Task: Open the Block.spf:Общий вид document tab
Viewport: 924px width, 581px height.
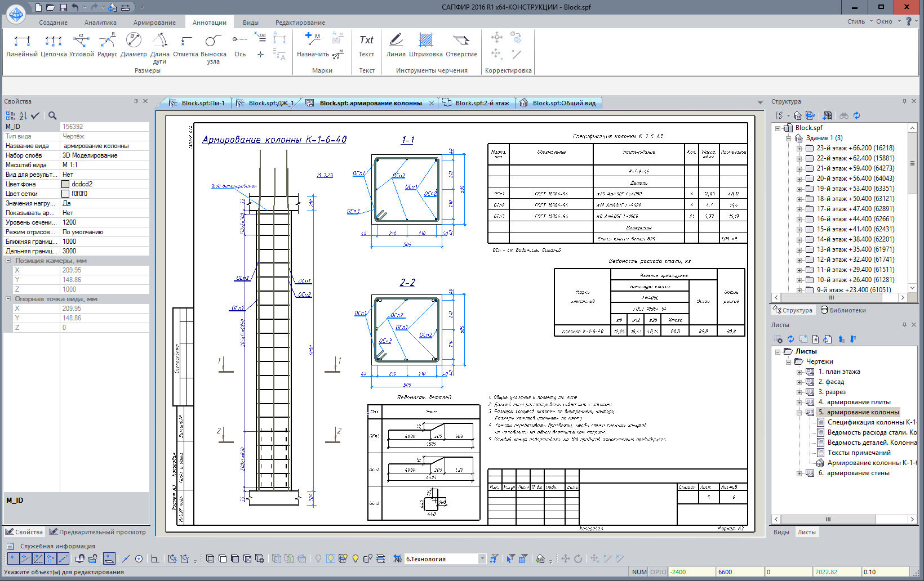Action: pyautogui.click(x=563, y=103)
